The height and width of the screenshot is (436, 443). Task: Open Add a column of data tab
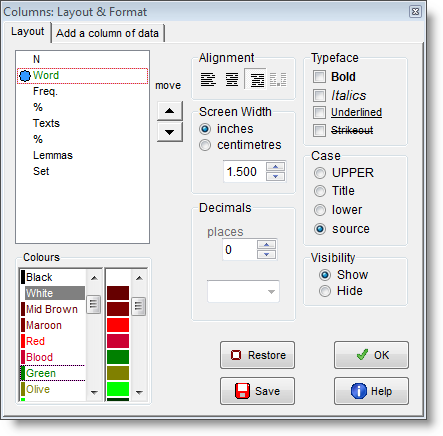click(107, 33)
